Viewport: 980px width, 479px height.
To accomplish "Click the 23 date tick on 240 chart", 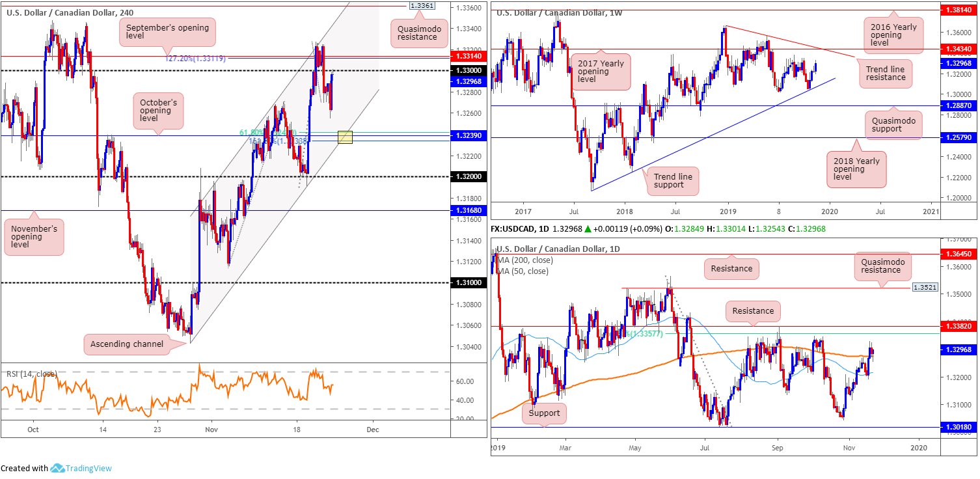I will pos(158,430).
